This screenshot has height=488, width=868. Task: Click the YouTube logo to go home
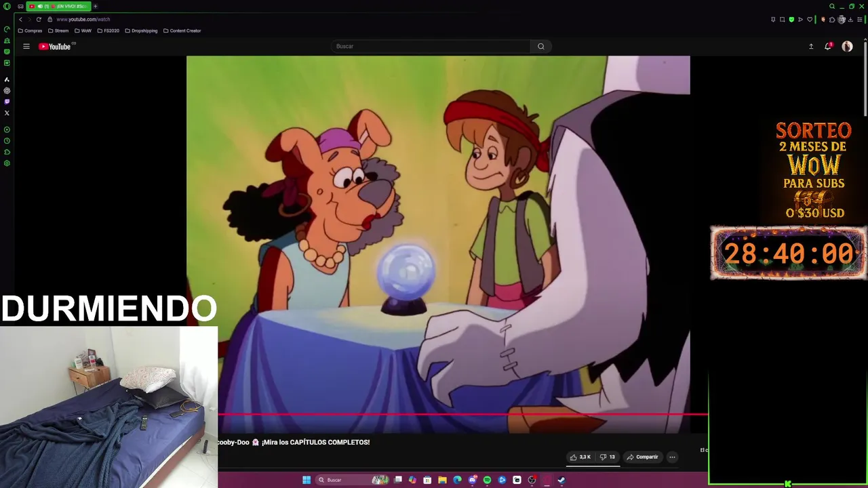(x=55, y=46)
